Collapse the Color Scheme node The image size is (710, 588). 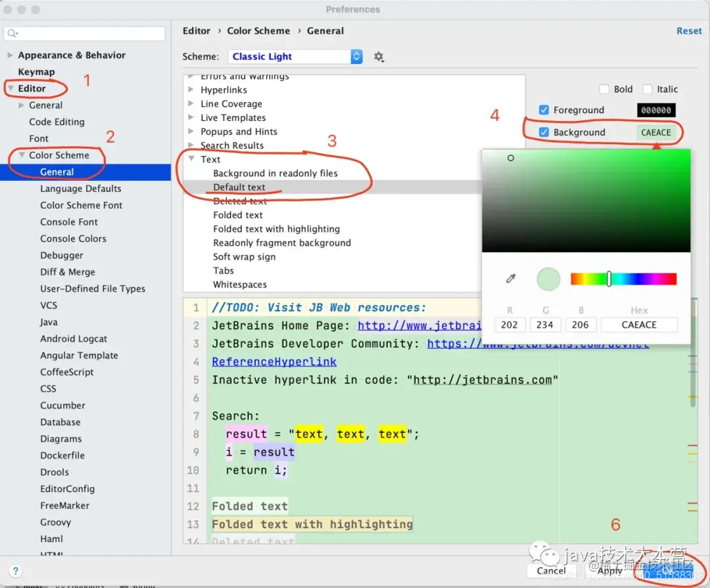point(21,155)
